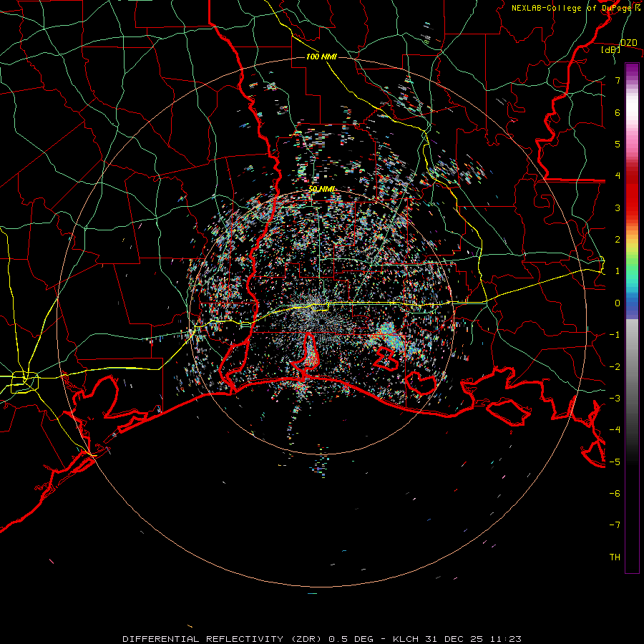Click the 'TH' label on the color scale
The width and height of the screenshot is (644, 644).
(615, 557)
